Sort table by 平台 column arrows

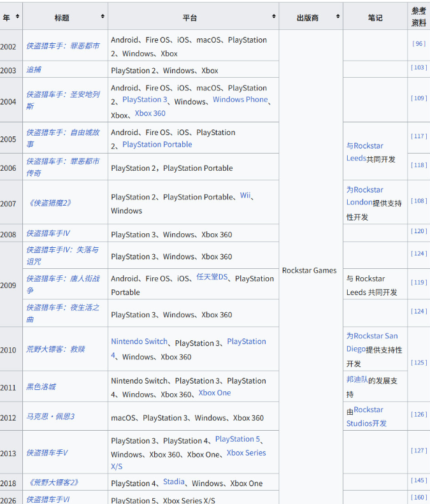coord(274,17)
